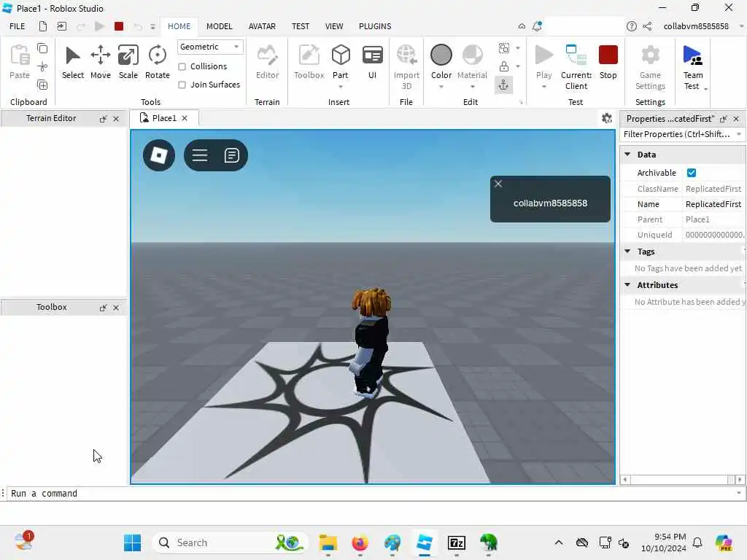
Task: Activate the Move tool
Action: tap(101, 62)
